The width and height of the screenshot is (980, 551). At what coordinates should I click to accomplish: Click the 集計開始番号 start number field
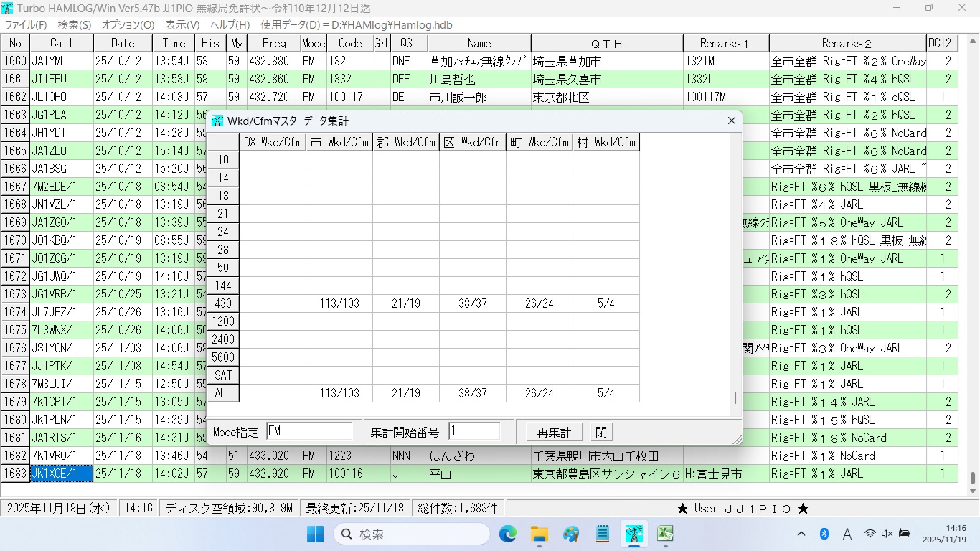coord(474,432)
